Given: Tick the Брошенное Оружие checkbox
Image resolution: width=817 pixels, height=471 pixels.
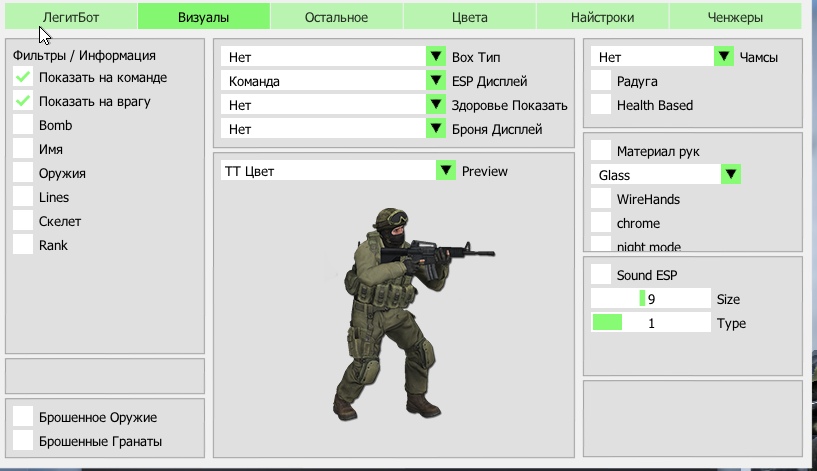Looking at the screenshot, I should coord(23,417).
